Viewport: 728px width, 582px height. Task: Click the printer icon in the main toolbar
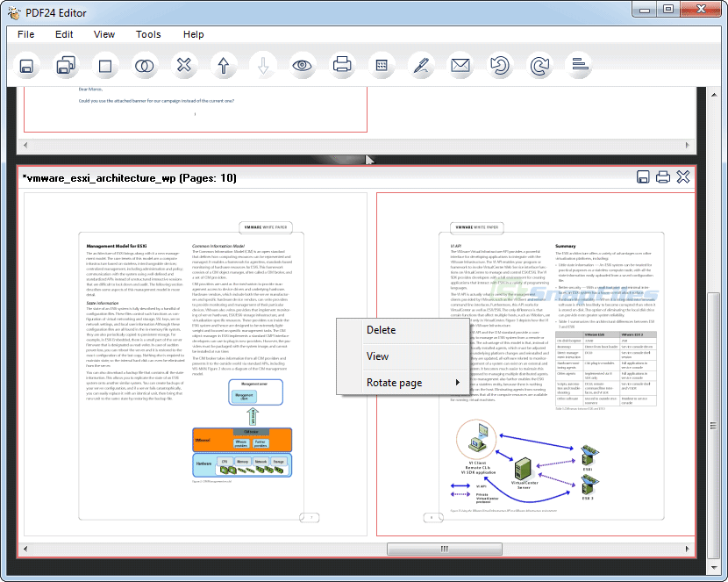(342, 65)
